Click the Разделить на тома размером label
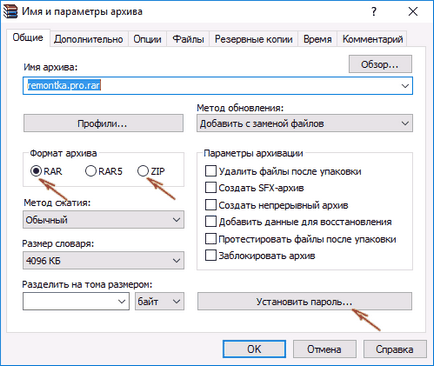Viewport: 434px width, 366px height. click(x=87, y=284)
